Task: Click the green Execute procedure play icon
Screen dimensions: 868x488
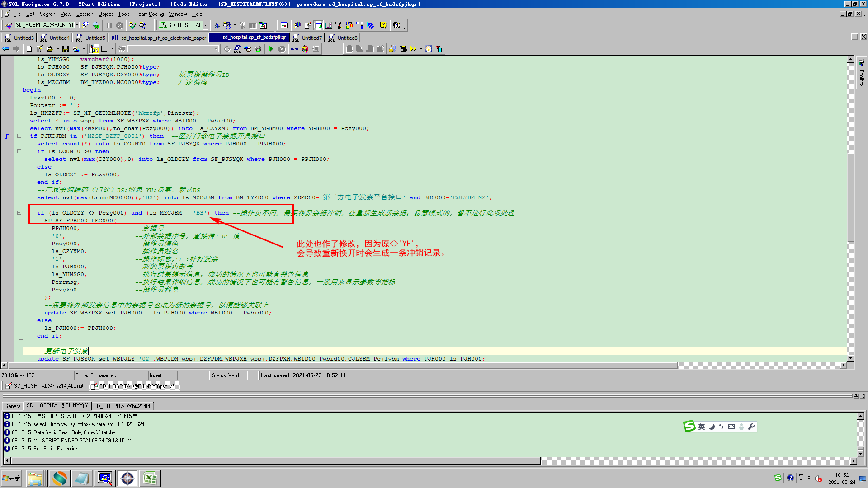Action: pos(271,49)
